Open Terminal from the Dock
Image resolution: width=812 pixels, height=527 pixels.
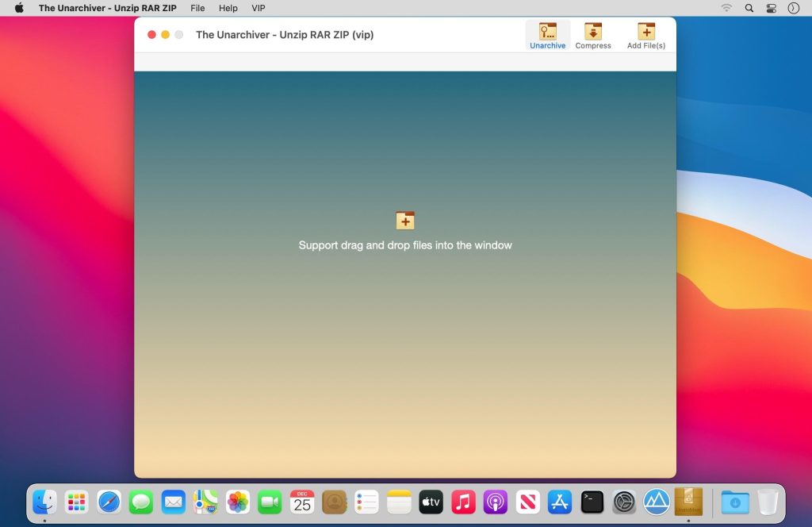tap(592, 502)
